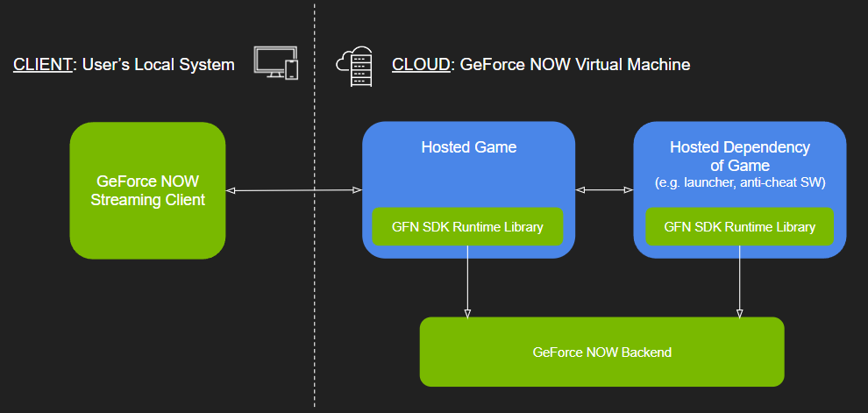Click the underlined CLOUD label
The height and width of the screenshot is (413, 868).
(421, 64)
